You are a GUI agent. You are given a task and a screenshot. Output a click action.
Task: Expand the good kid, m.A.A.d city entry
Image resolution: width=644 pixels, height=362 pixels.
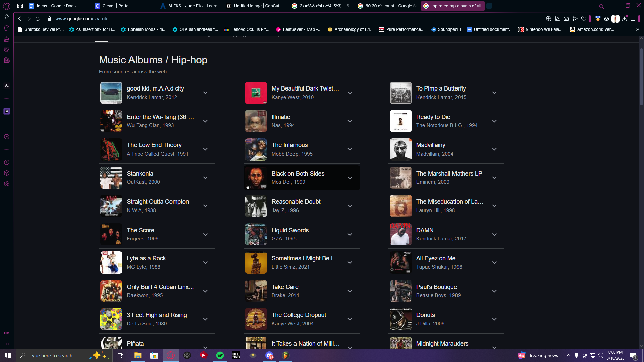[x=205, y=93]
